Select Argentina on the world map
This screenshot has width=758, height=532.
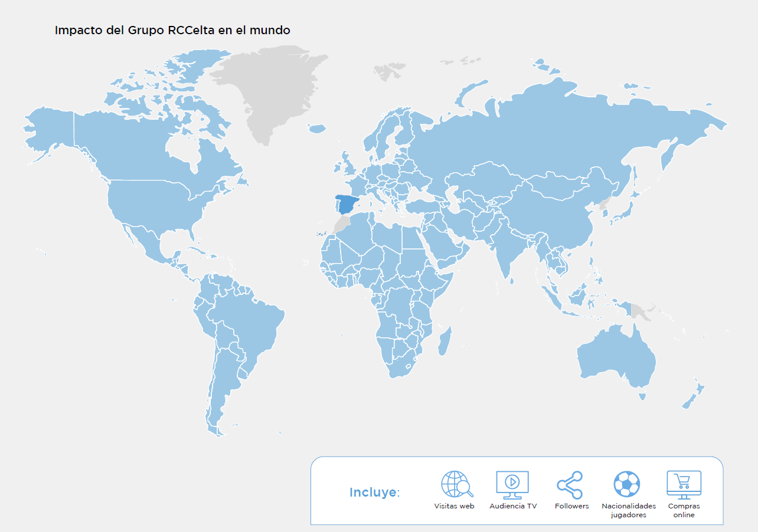pyautogui.click(x=224, y=383)
